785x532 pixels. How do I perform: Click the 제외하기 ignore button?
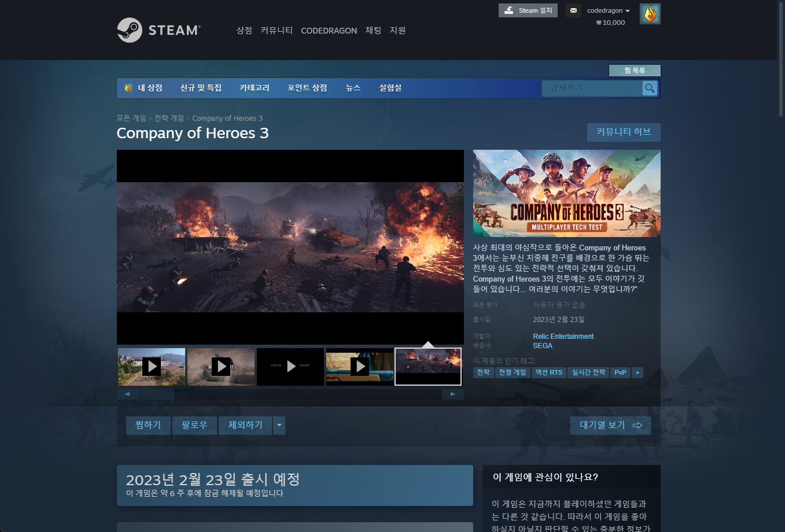(245, 426)
